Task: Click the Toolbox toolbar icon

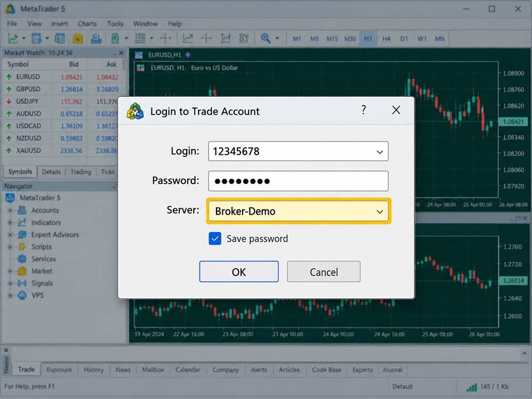Action: (96, 38)
